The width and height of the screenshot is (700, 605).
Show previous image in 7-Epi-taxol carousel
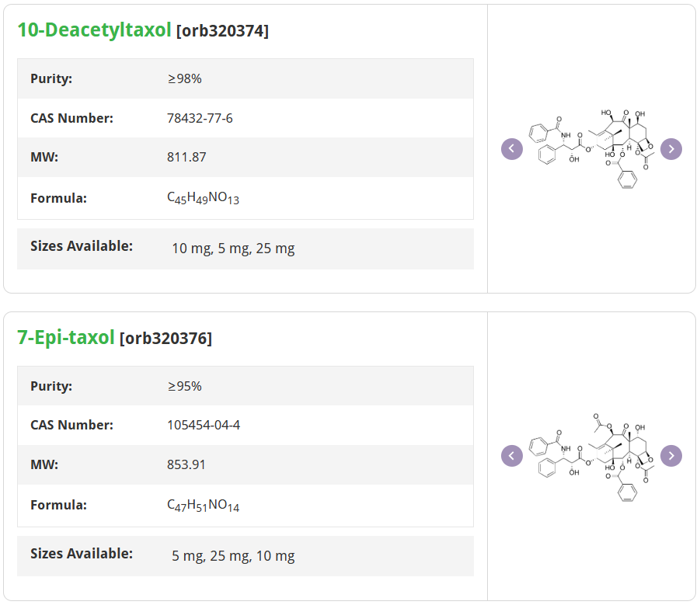[512, 456]
